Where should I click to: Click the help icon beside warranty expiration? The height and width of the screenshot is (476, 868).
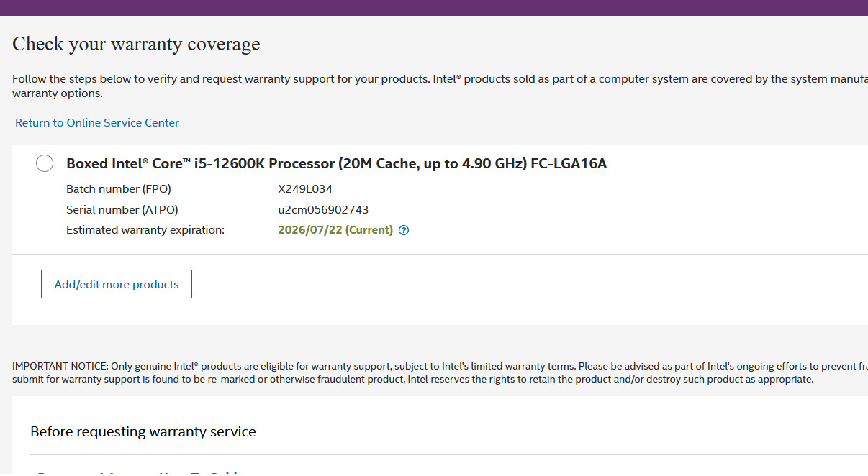404,231
